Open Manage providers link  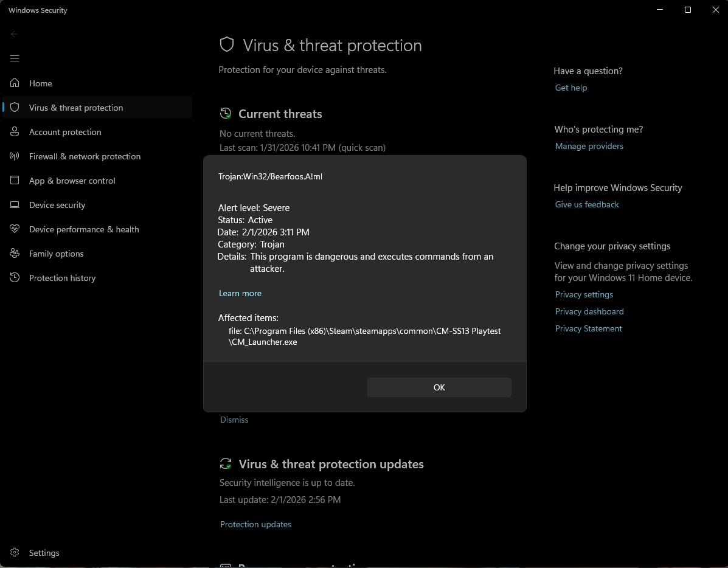pos(589,146)
